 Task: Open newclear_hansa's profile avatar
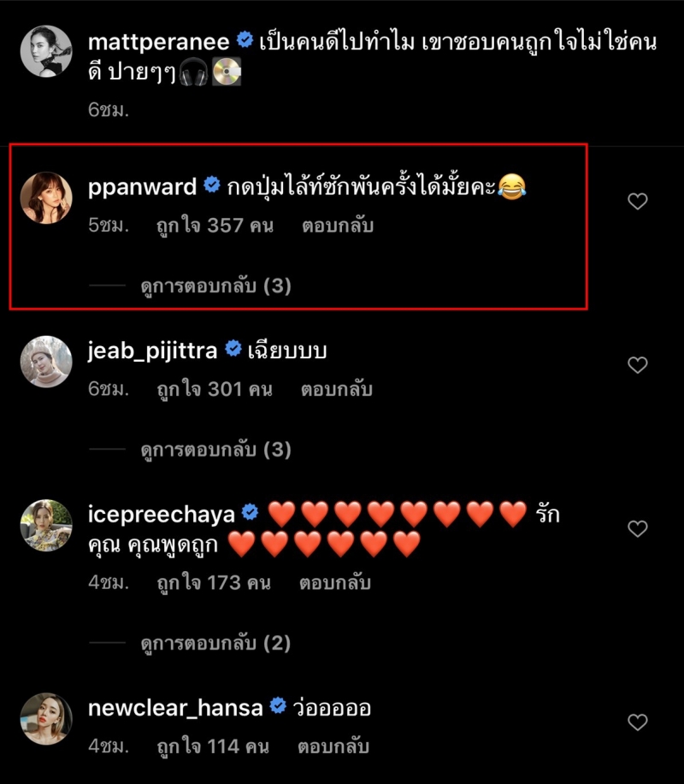[x=46, y=718]
